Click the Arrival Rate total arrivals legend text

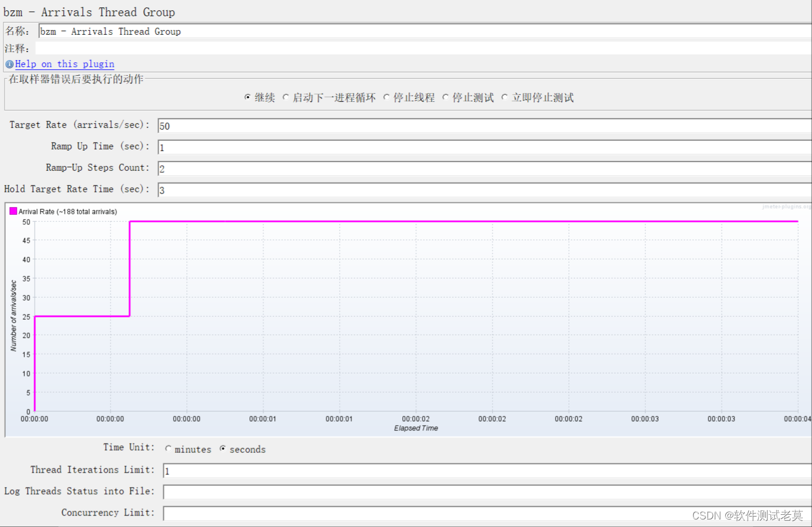[68, 212]
